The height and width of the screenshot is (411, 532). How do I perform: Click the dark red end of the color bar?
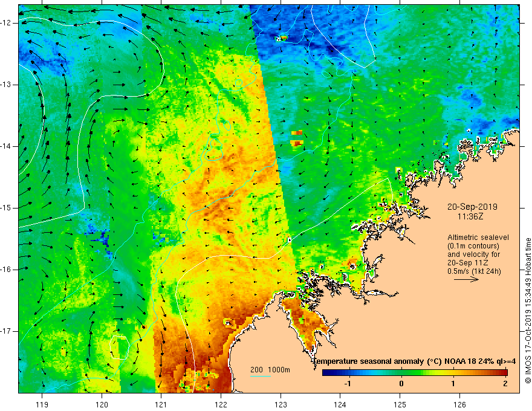point(504,373)
